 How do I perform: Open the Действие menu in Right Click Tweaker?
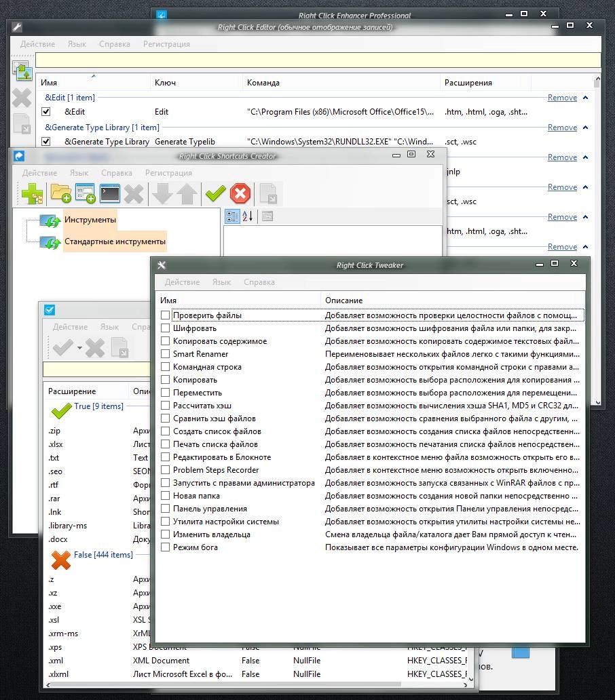tap(182, 282)
